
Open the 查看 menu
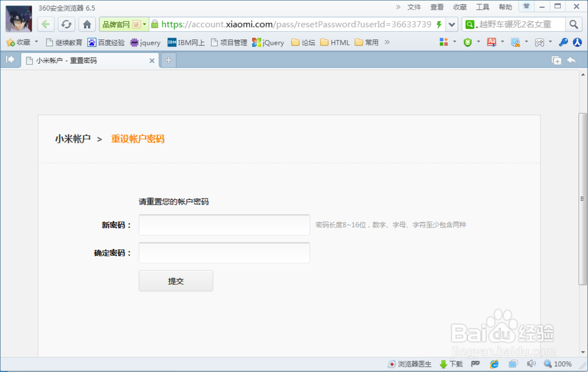tap(437, 7)
